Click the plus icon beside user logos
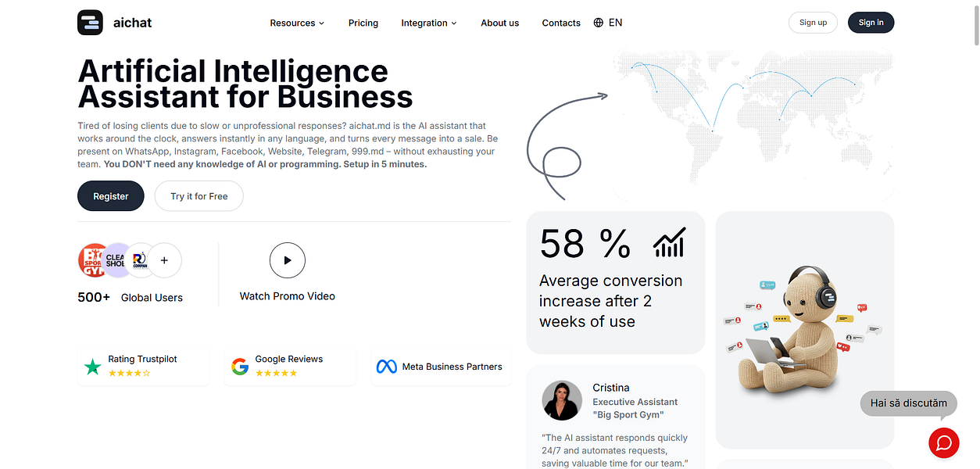 164,260
